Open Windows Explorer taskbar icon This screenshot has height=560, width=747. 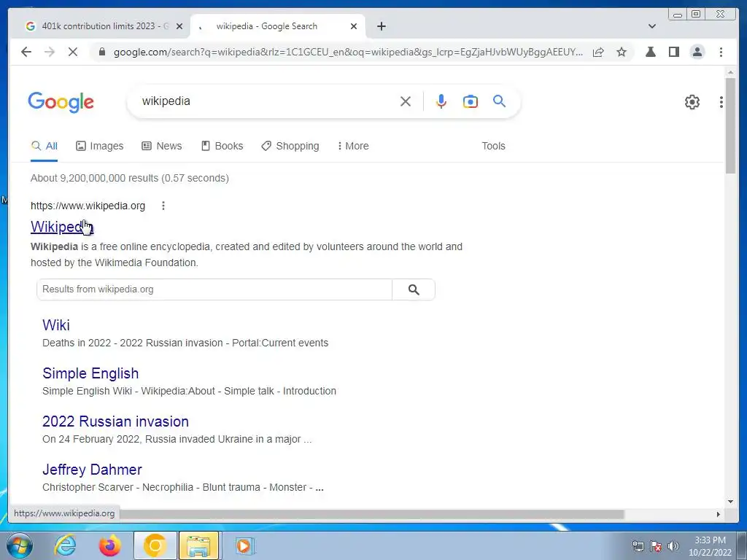click(198, 545)
